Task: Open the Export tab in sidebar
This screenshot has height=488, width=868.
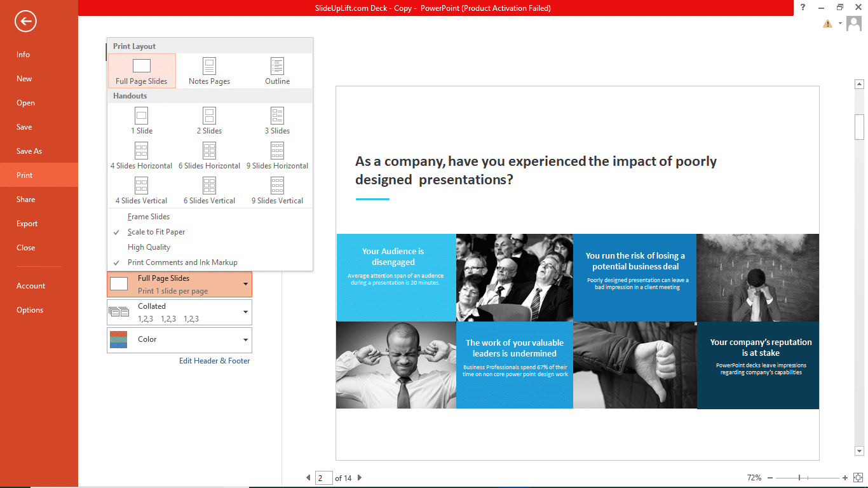Action: [27, 224]
